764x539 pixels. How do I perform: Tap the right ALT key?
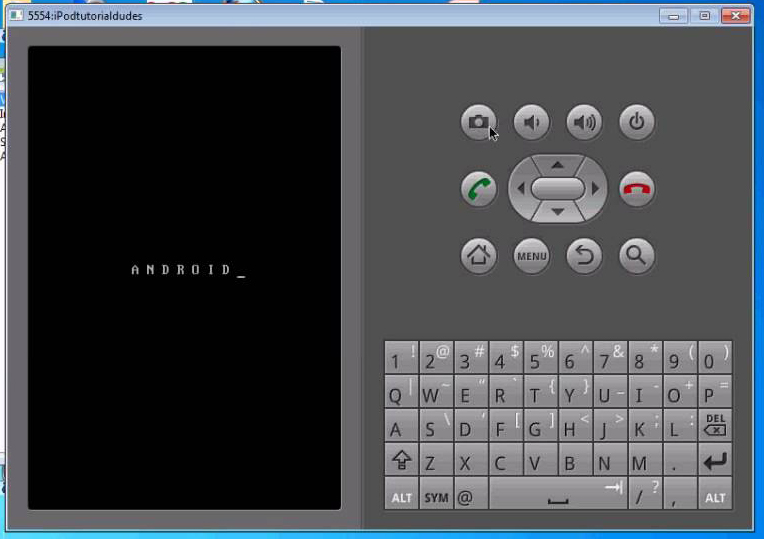(715, 493)
